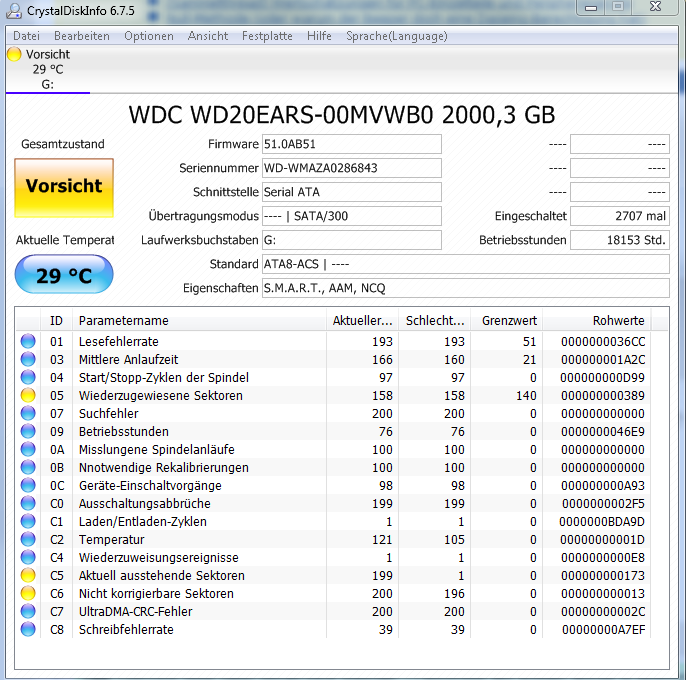Click the yellow Vorsicht health status button
This screenshot has height=680, width=686.
click(64, 188)
